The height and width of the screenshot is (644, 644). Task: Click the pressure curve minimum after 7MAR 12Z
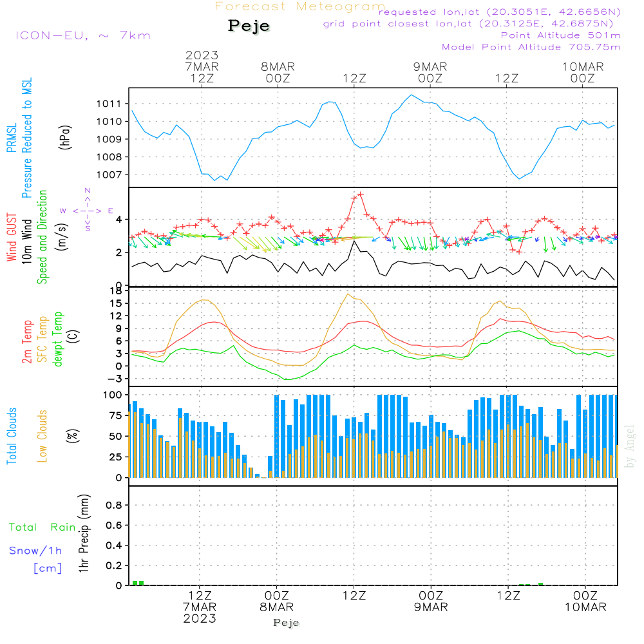tap(214, 180)
